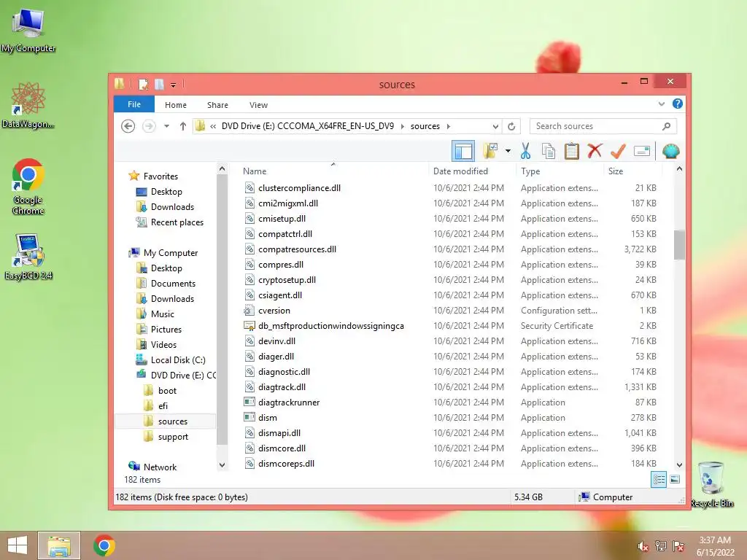Select Pictures folder in navigation pane

pos(166,330)
